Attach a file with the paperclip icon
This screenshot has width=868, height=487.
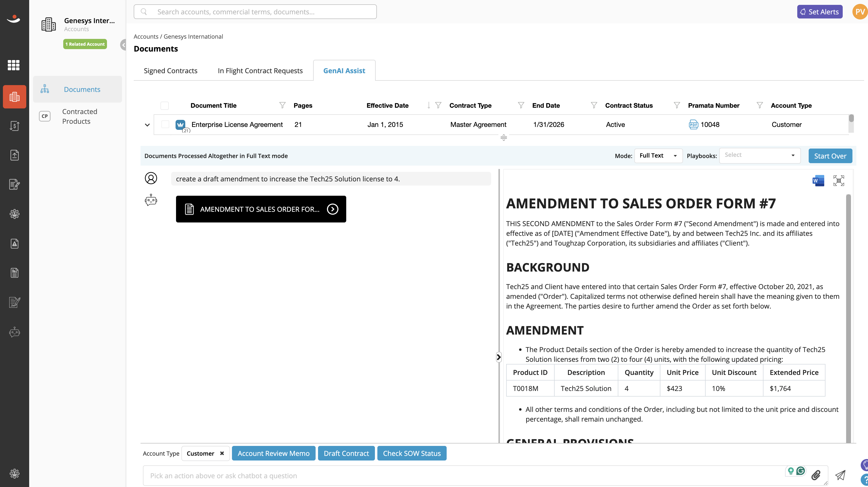click(816, 475)
